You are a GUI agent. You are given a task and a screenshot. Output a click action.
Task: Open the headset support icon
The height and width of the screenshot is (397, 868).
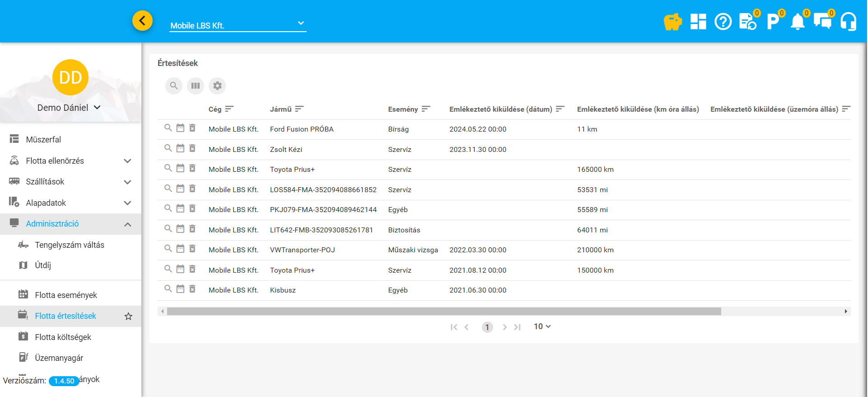848,22
